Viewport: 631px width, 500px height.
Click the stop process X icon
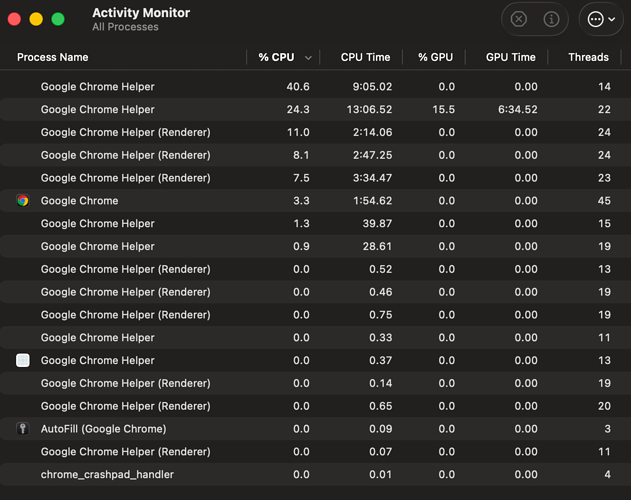[519, 19]
